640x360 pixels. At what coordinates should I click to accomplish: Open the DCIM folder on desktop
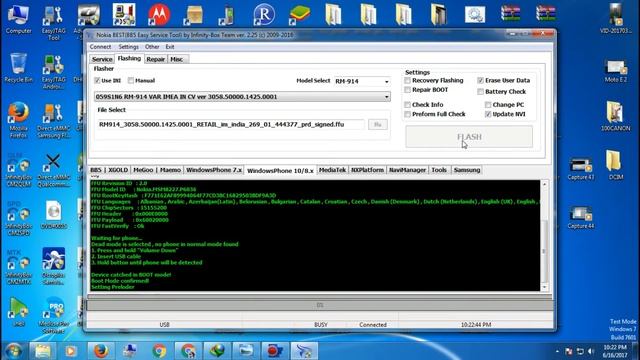coord(616,165)
